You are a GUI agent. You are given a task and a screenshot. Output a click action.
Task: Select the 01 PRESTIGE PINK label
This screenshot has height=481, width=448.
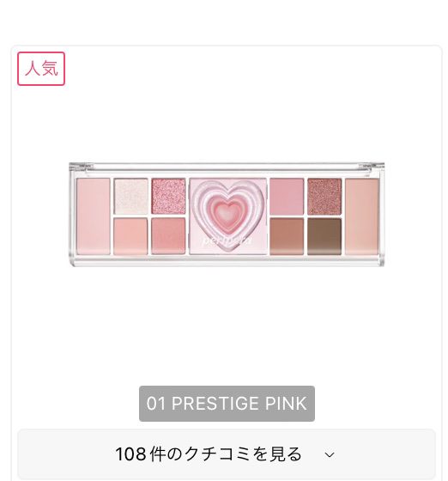[227, 404]
